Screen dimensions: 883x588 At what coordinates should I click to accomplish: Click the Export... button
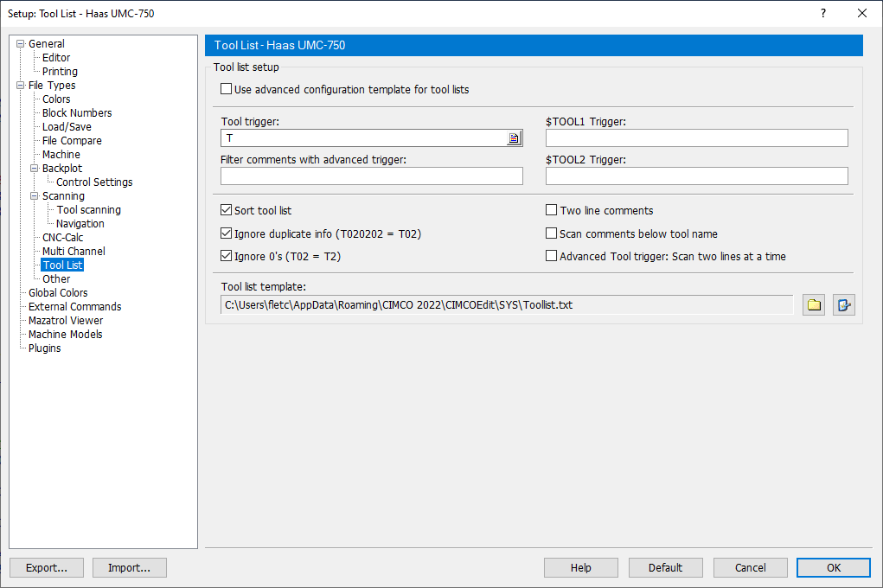coord(47,568)
